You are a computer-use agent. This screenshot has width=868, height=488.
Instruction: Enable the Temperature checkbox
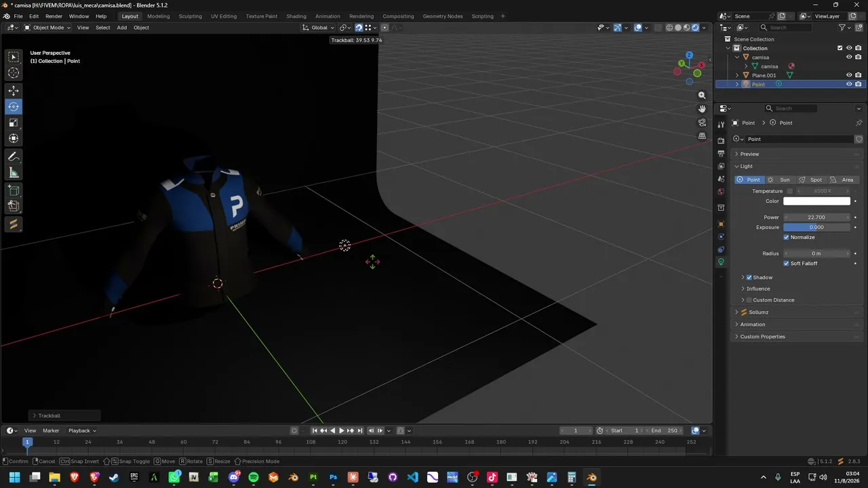pyautogui.click(x=790, y=191)
